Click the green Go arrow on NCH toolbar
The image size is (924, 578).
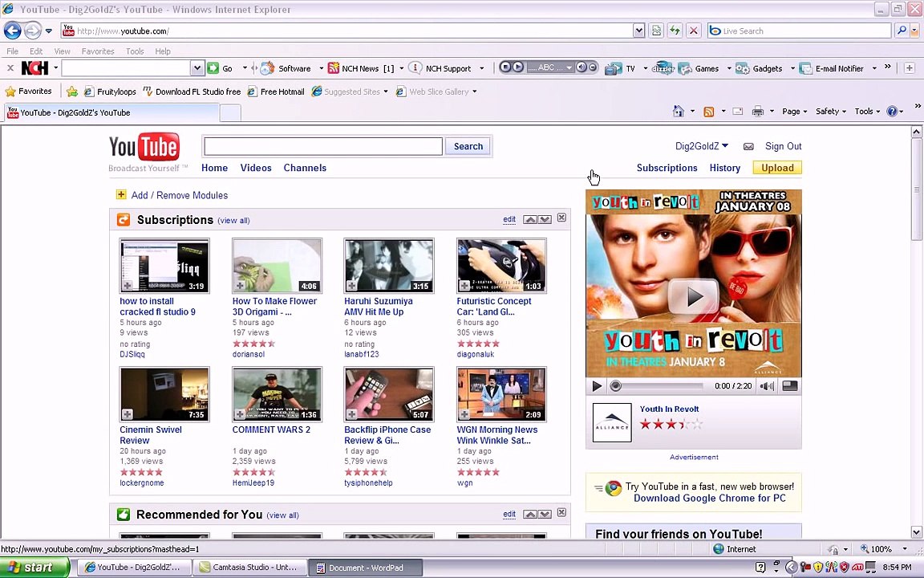(x=213, y=68)
